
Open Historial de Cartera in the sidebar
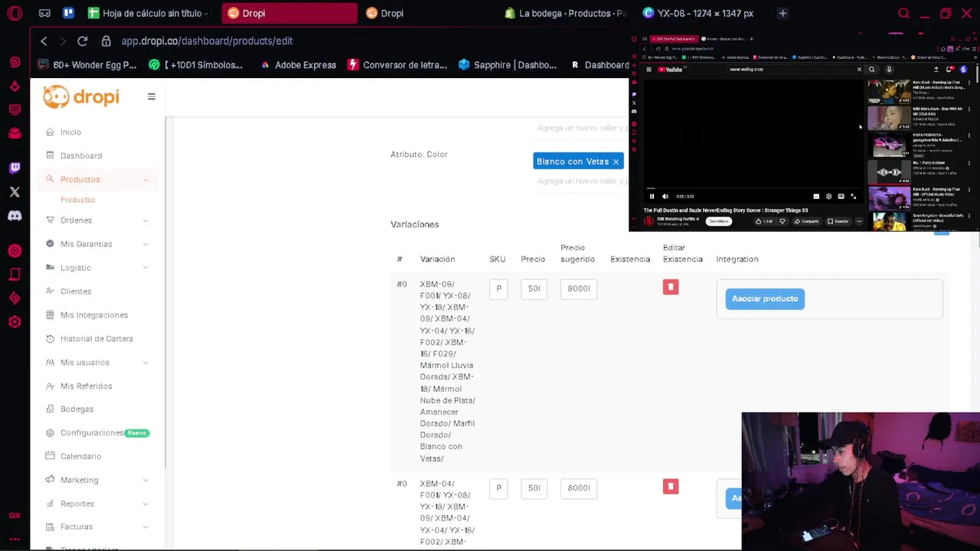pos(96,339)
